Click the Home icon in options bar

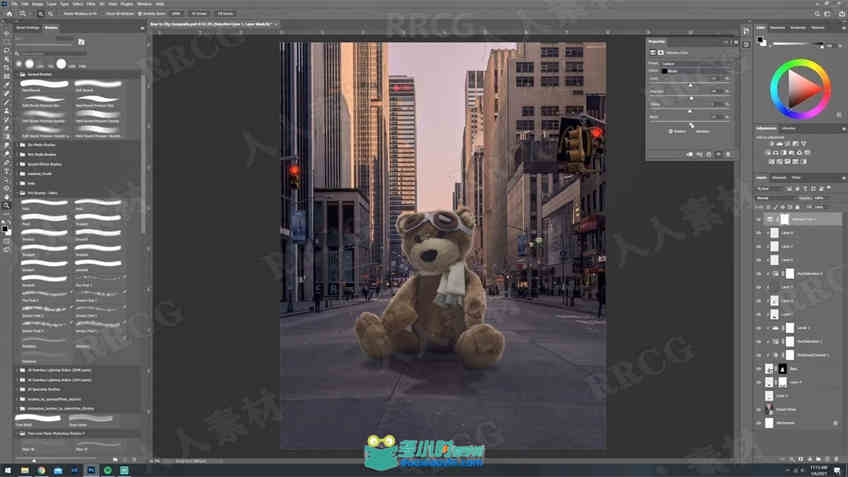tap(9, 14)
